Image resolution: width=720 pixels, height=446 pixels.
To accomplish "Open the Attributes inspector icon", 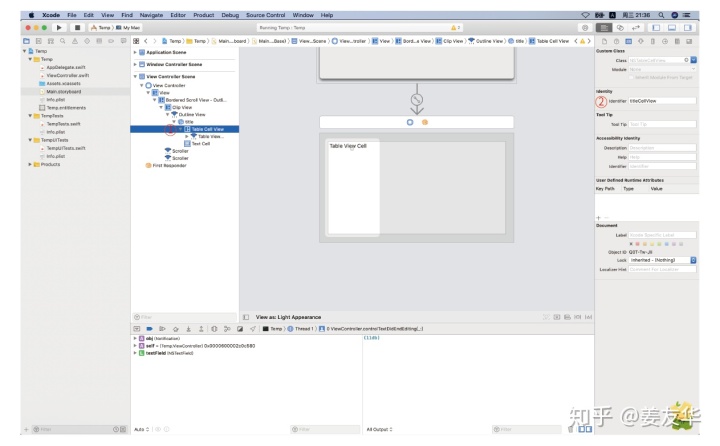I will 641,41.
